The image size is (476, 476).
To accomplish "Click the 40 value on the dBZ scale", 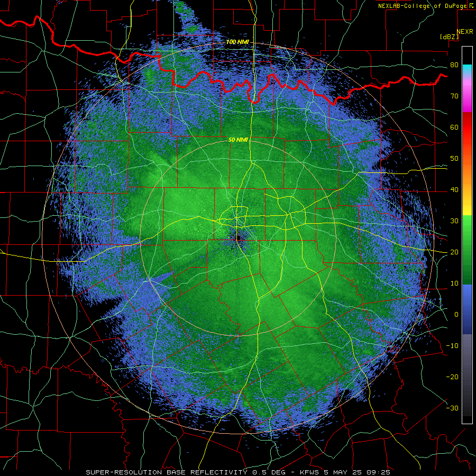I will [x=454, y=190].
